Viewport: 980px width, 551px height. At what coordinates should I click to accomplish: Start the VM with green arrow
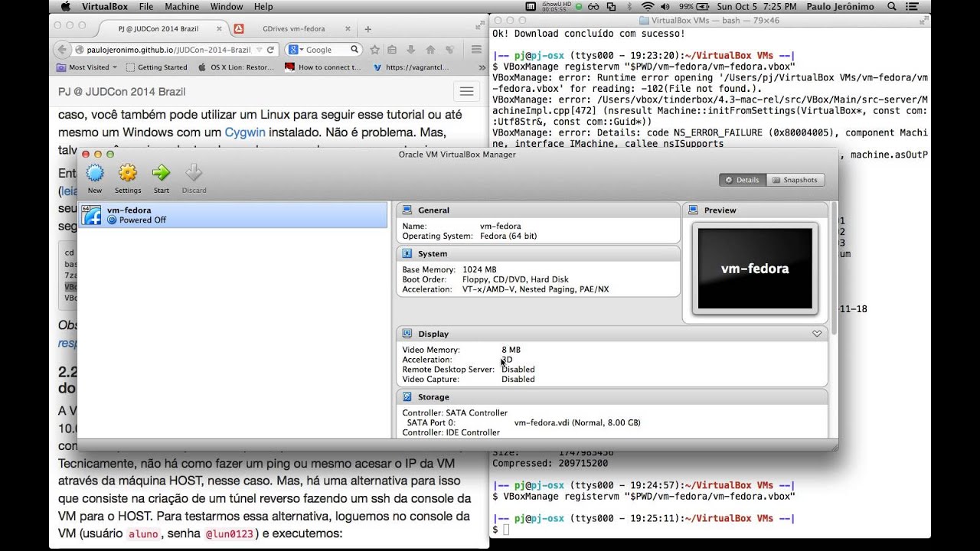tap(162, 173)
